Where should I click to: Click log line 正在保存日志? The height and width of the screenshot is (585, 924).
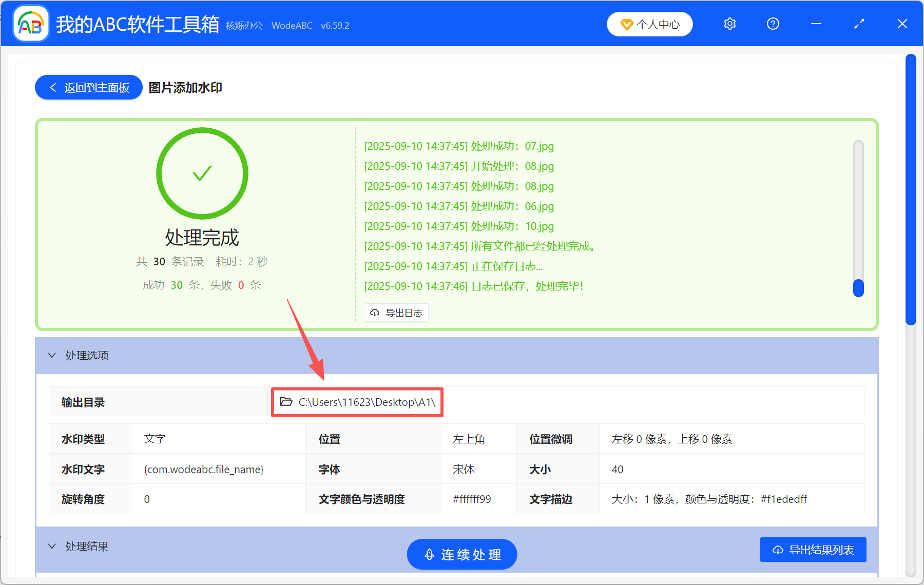pyautogui.click(x=453, y=266)
